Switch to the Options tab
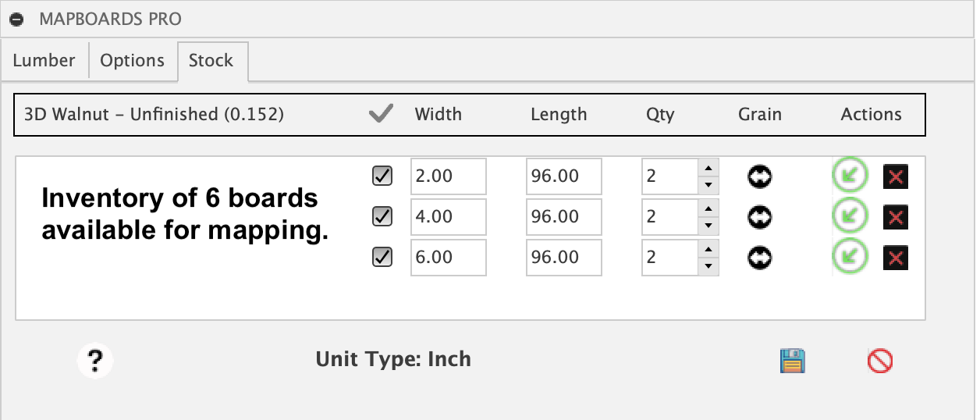 click(x=133, y=61)
